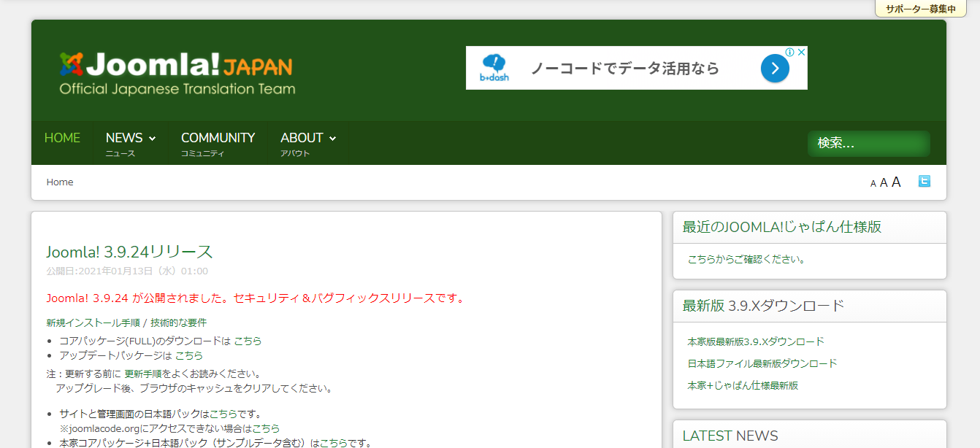Select the largest font size A

(896, 182)
